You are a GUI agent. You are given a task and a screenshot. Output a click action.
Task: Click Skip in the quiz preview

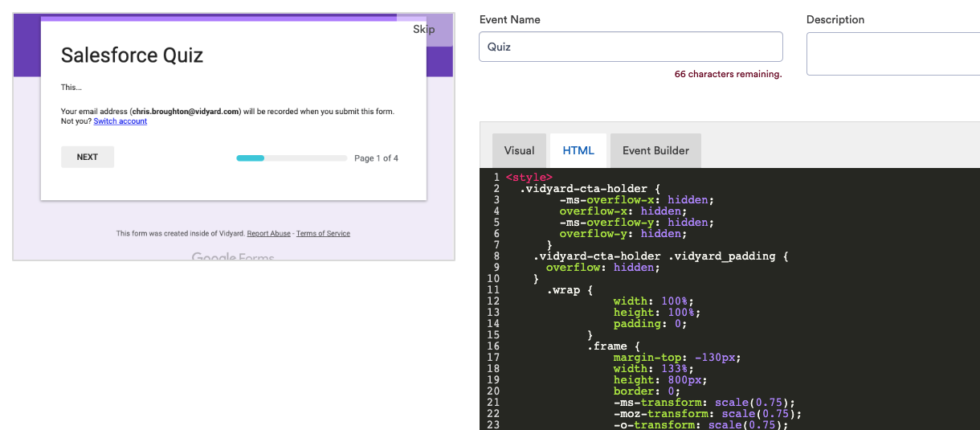tap(423, 30)
